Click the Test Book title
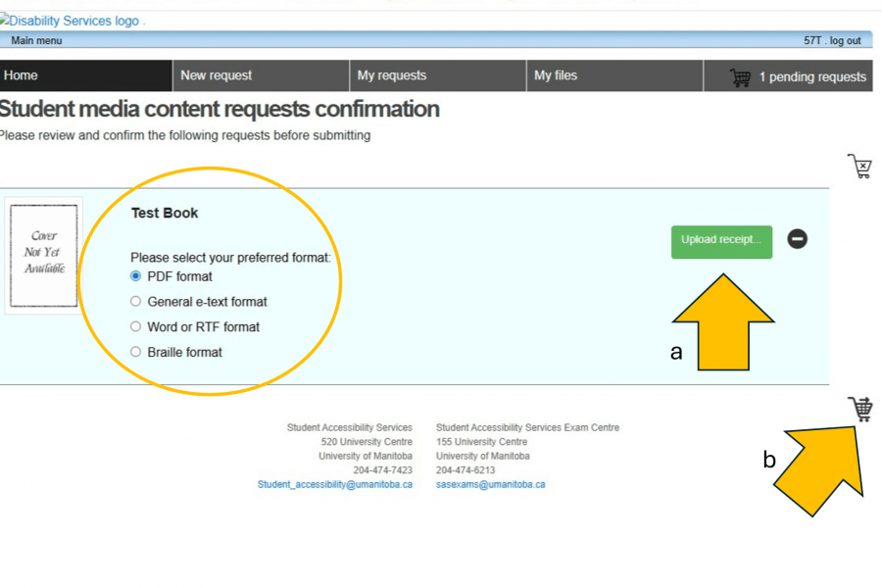Screen dimensions: 882x588 pyautogui.click(x=165, y=214)
